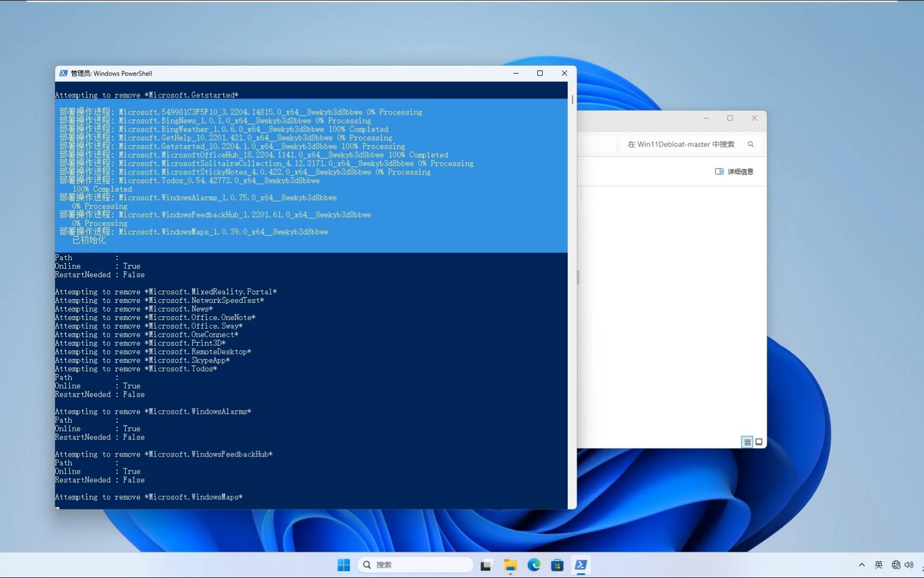Switch Explorer to details list view icon
Screen dimensions: 924x578
pyautogui.click(x=747, y=442)
